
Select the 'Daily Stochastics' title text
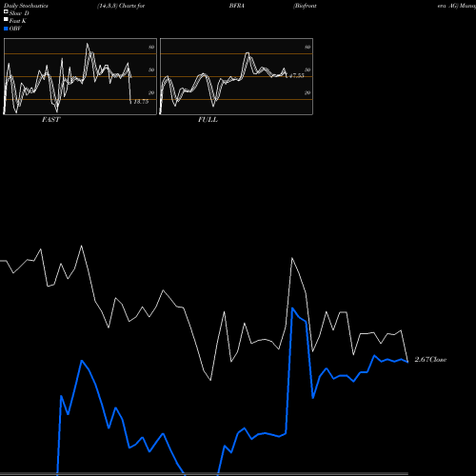26,6
